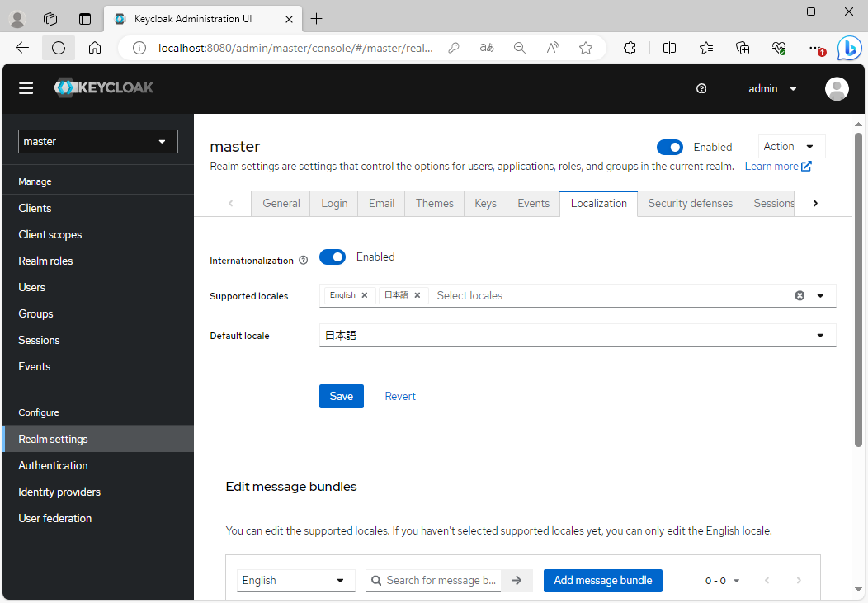
Task: Open saved password key icon
Action: (454, 48)
